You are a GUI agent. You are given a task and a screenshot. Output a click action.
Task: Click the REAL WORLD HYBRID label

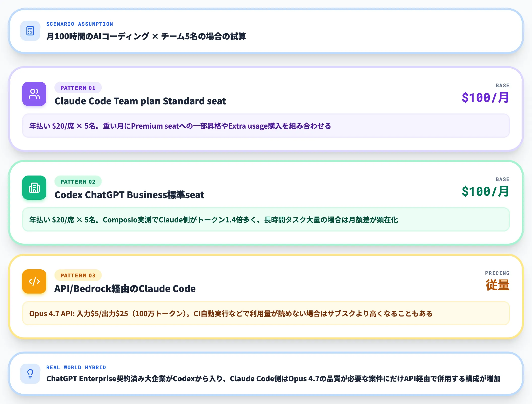pyautogui.click(x=76, y=367)
